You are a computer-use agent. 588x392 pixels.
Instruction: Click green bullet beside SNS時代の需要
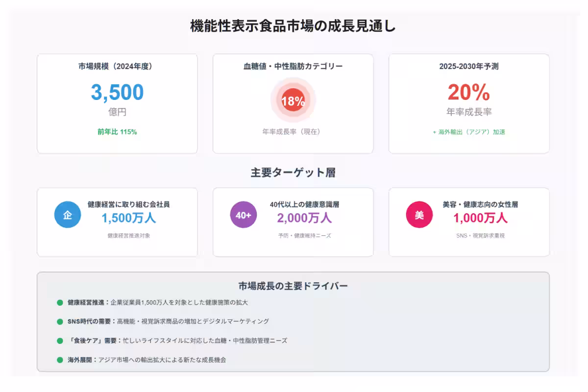[60, 321]
